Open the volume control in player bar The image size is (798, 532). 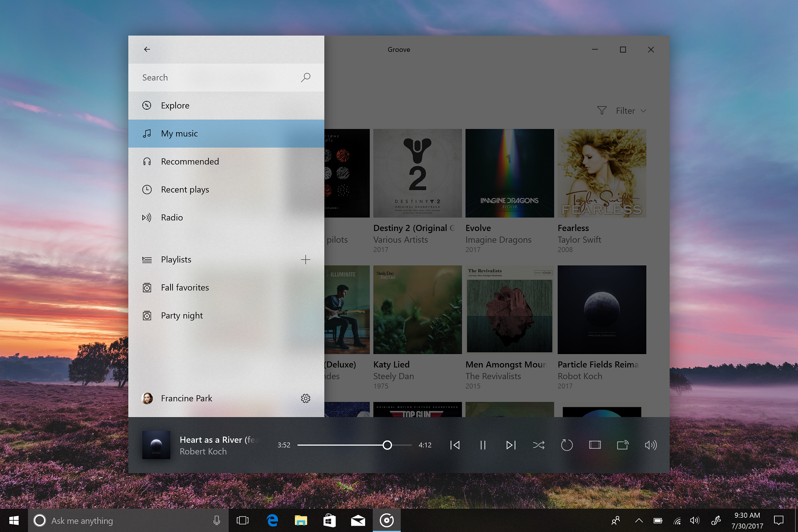pyautogui.click(x=650, y=445)
